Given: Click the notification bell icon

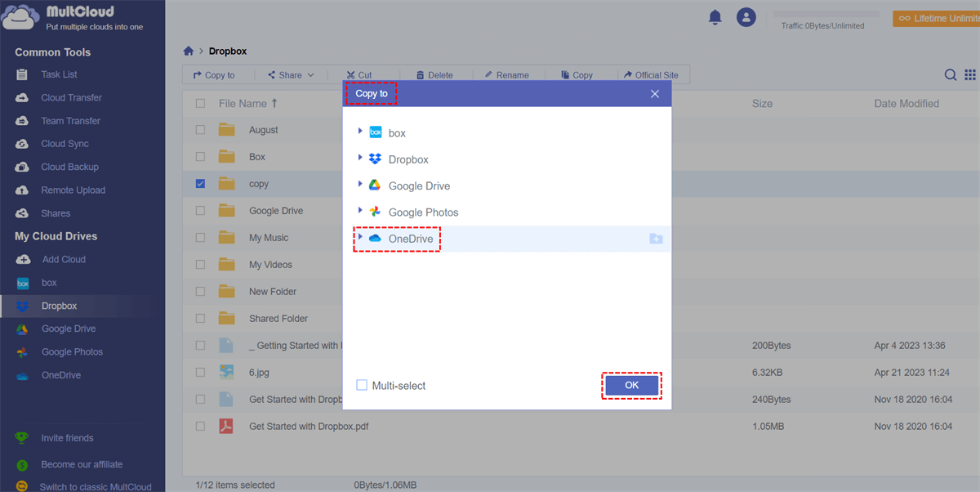Looking at the screenshot, I should click(x=715, y=16).
